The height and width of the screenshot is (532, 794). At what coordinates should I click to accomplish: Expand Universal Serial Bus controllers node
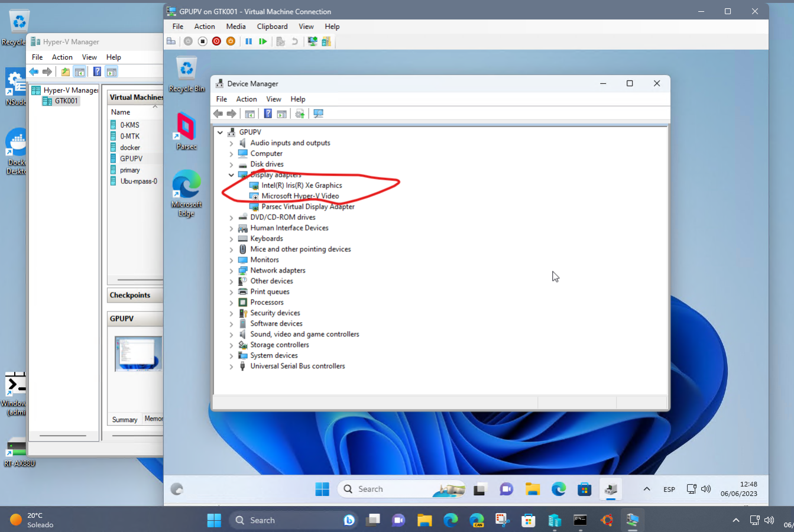[x=231, y=366]
